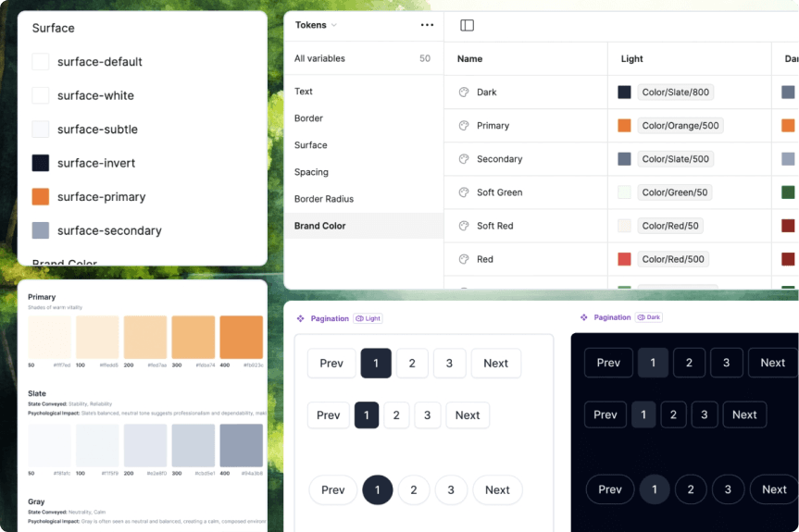Image resolution: width=799 pixels, height=532 pixels.
Task: Click the Light mode badge beside Pagination
Action: [x=368, y=318]
